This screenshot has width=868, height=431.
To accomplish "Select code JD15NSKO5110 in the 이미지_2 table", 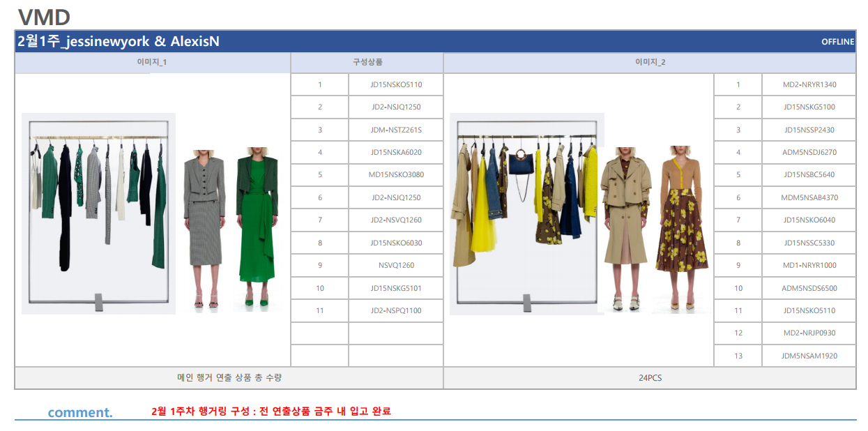I will (x=809, y=310).
